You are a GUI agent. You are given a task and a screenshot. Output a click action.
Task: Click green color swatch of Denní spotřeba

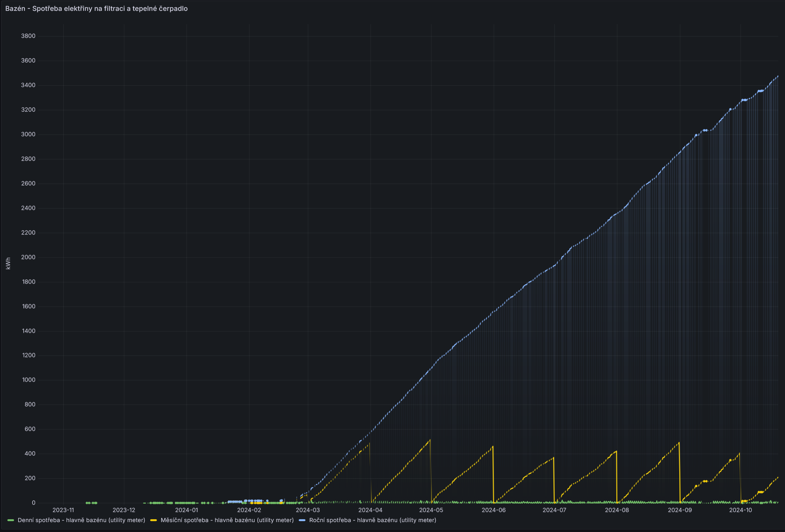(x=11, y=520)
